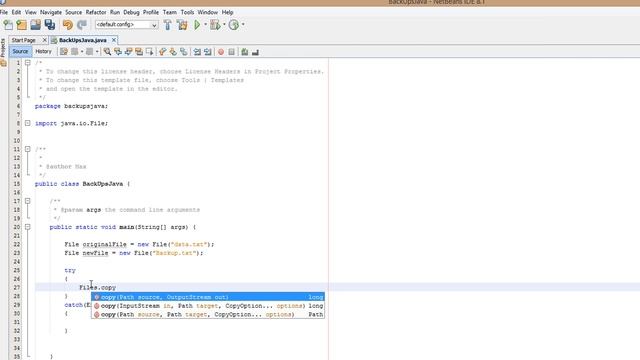Choose copy(Path source, Path target) suggestion
Screen dimensions: 640x360
pos(208,315)
